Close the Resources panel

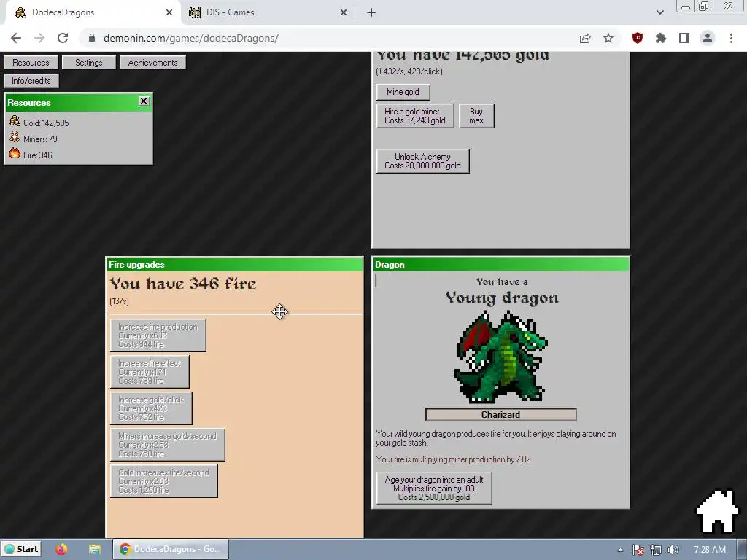(144, 101)
